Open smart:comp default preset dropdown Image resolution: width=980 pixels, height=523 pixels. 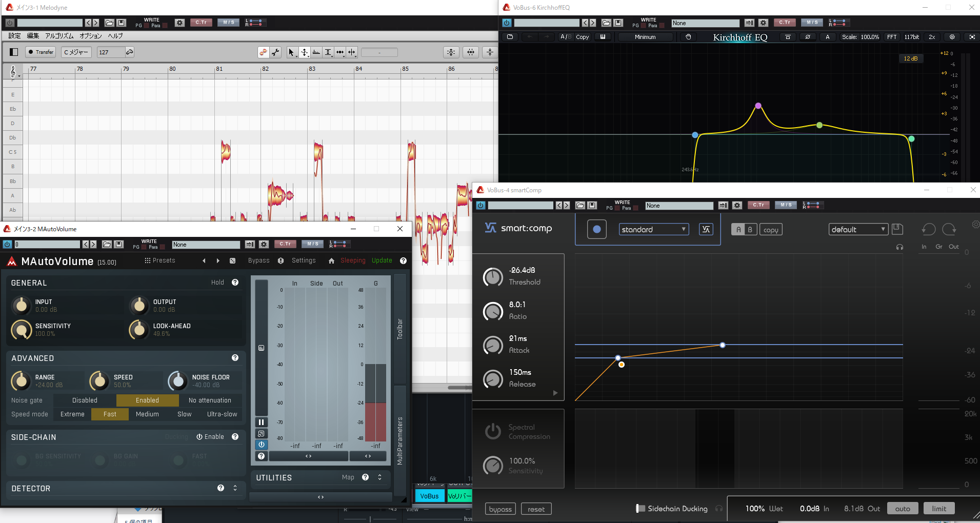858,229
